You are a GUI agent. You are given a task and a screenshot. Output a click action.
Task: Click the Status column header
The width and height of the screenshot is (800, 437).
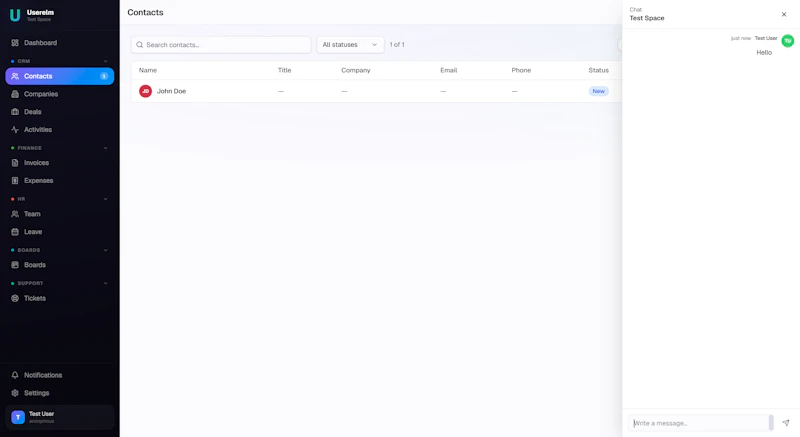coord(598,70)
